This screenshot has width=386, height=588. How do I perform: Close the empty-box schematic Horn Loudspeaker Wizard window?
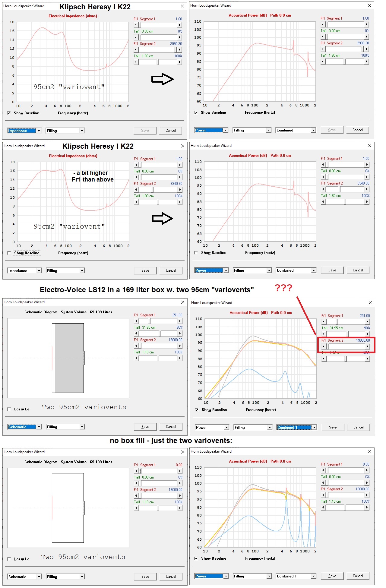click(183, 452)
